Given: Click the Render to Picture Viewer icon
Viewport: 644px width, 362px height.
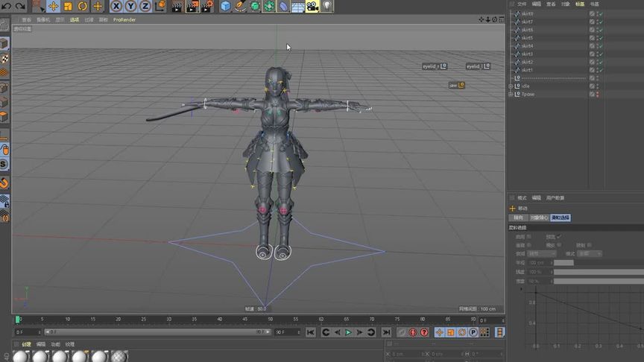Looking at the screenshot, I should tap(192, 6).
